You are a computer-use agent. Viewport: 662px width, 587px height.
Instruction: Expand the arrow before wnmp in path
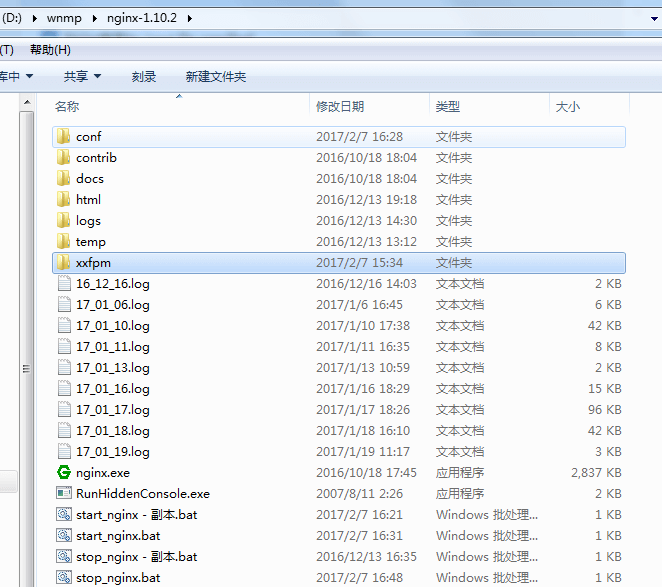(35, 18)
